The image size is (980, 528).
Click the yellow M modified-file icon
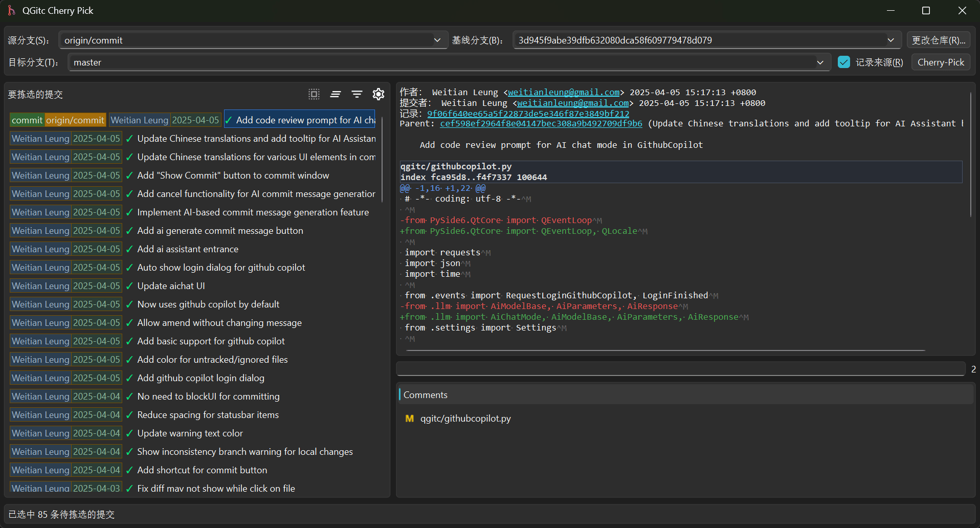coord(409,419)
